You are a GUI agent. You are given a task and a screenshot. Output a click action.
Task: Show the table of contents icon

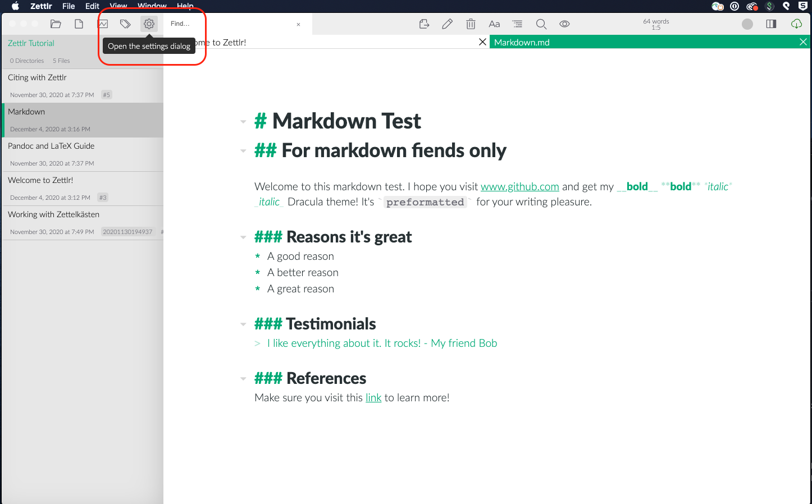[x=517, y=24]
